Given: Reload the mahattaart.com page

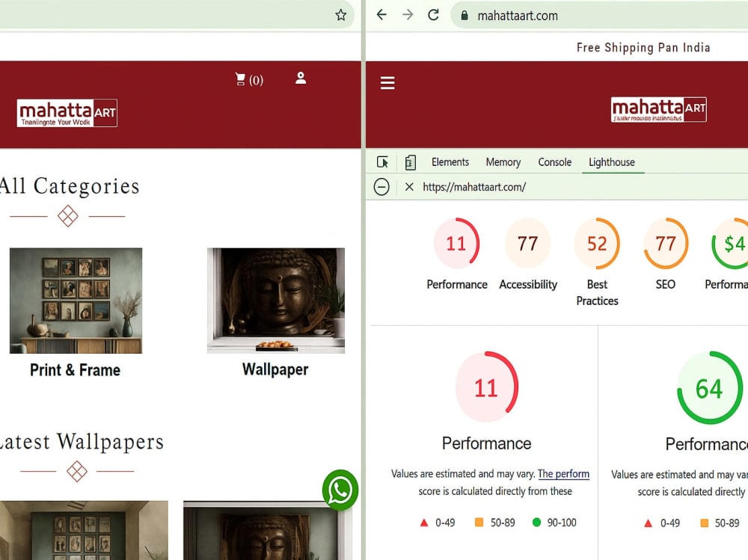Looking at the screenshot, I should (x=433, y=15).
